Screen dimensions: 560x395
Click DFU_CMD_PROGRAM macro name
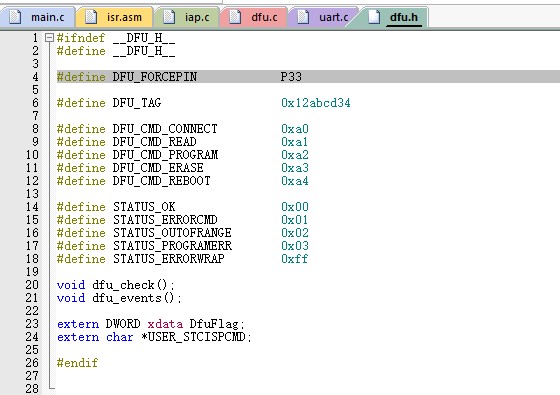coord(165,155)
